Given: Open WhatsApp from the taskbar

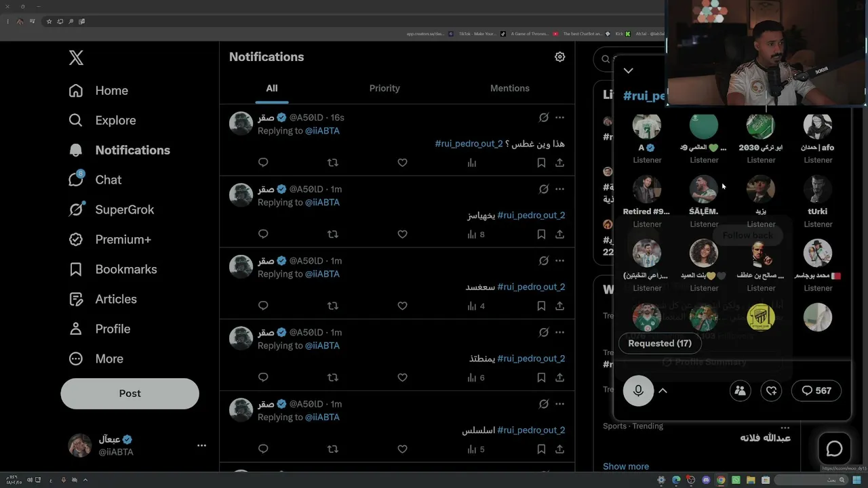Looking at the screenshot, I should click(736, 480).
